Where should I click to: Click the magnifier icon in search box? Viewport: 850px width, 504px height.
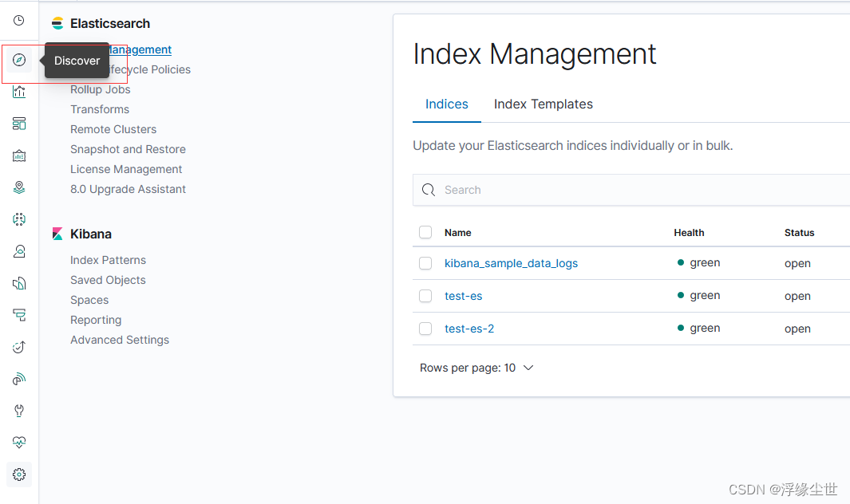point(429,190)
